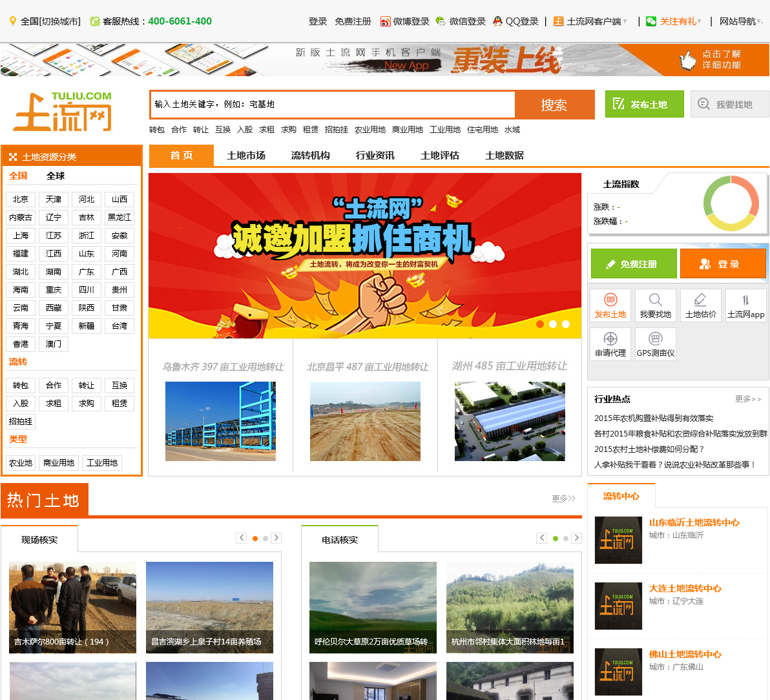Select the first banner carousel dot

point(540,324)
